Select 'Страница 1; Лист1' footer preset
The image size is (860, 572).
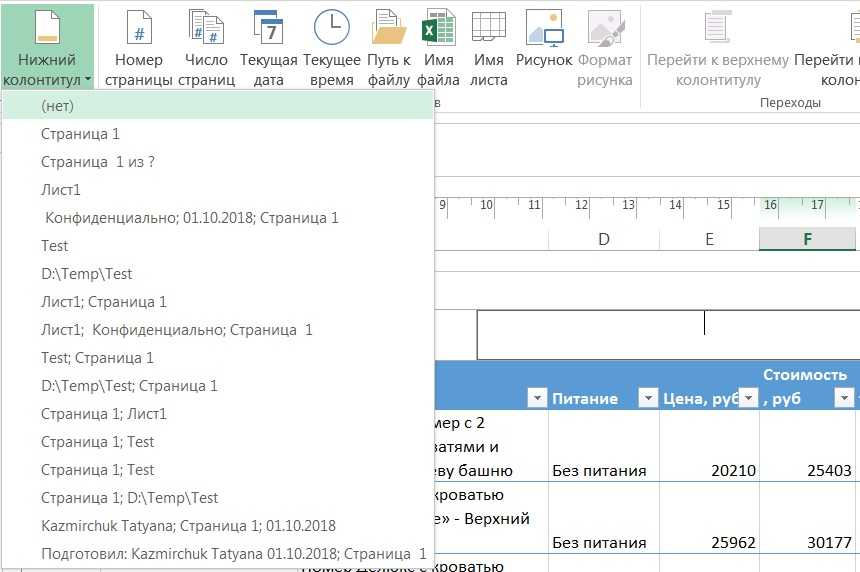point(218,414)
